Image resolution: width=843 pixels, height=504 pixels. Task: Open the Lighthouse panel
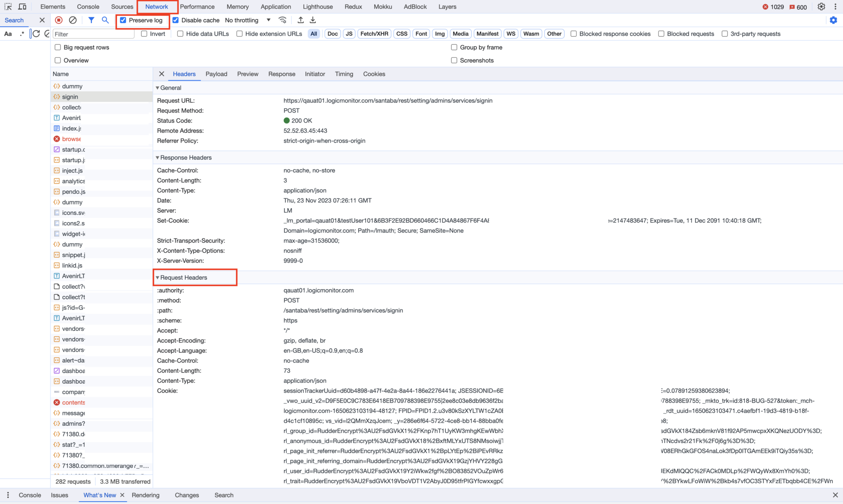[x=317, y=7]
